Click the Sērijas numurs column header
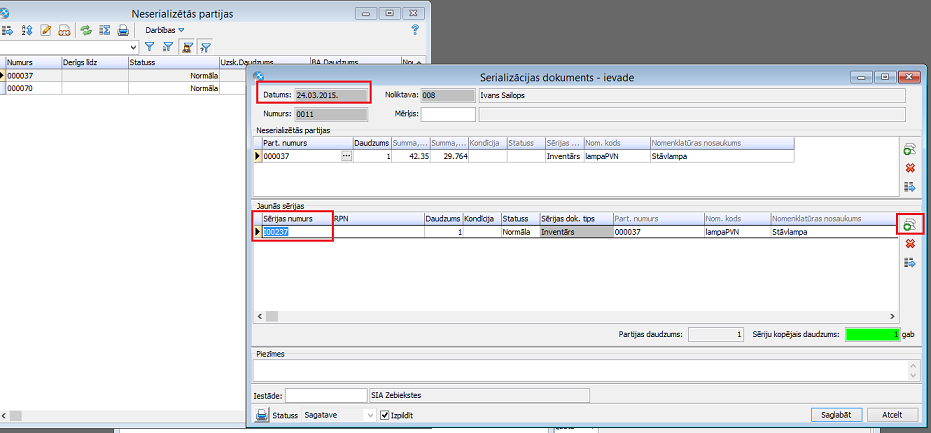931x433 pixels. coord(296,218)
